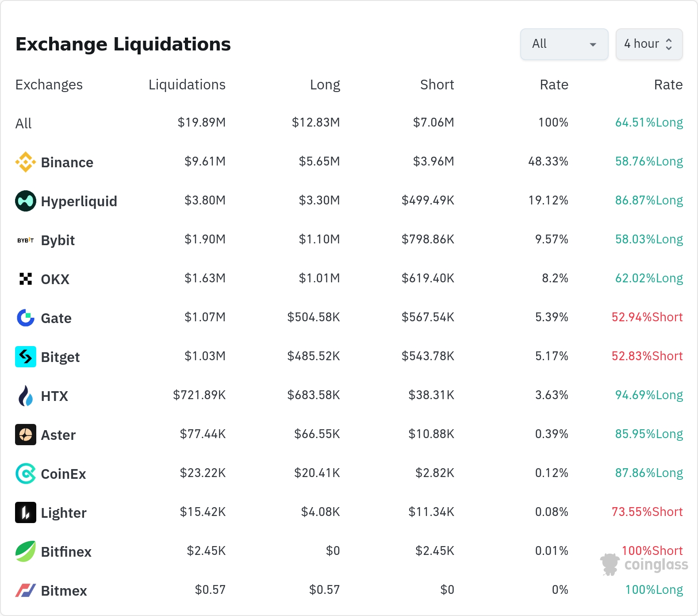The image size is (698, 616).
Task: Open the All symbols dropdown
Action: [x=564, y=44]
